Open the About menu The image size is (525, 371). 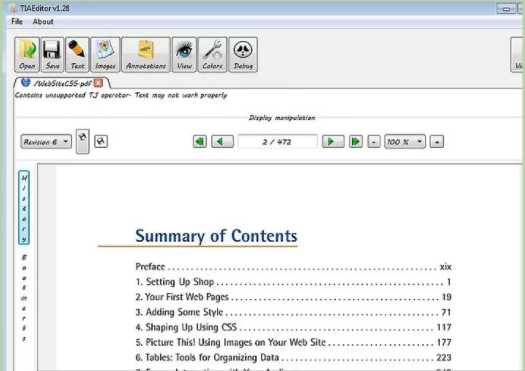click(43, 21)
